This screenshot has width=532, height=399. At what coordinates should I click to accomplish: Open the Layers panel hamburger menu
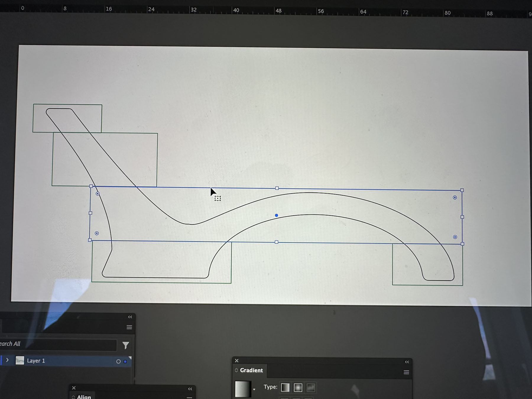[x=129, y=327]
